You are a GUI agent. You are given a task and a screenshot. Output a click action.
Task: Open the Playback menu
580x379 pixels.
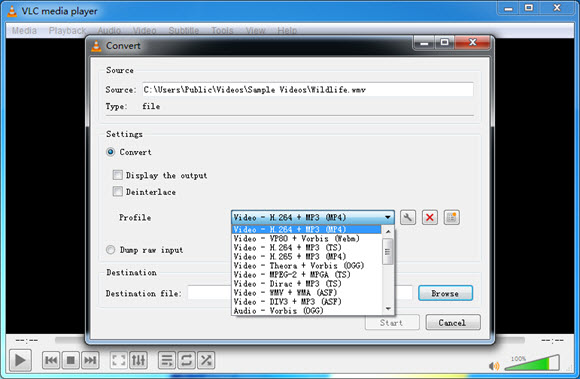click(x=67, y=31)
